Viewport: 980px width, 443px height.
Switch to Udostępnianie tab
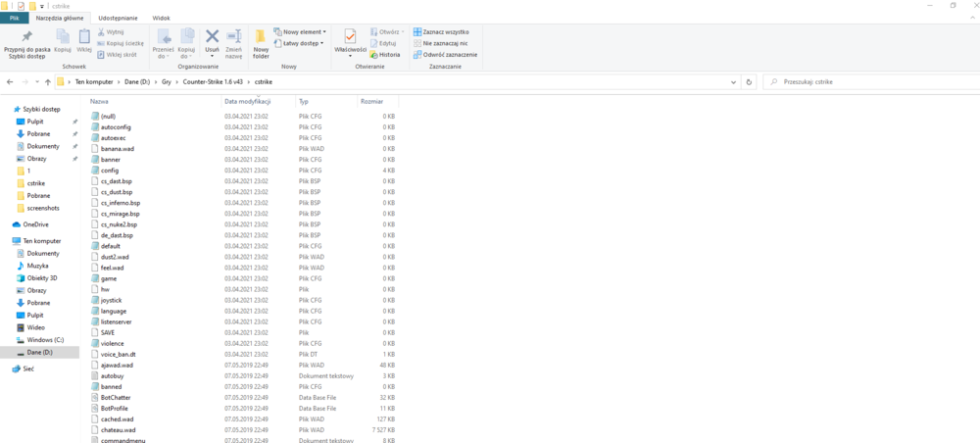pos(119,18)
